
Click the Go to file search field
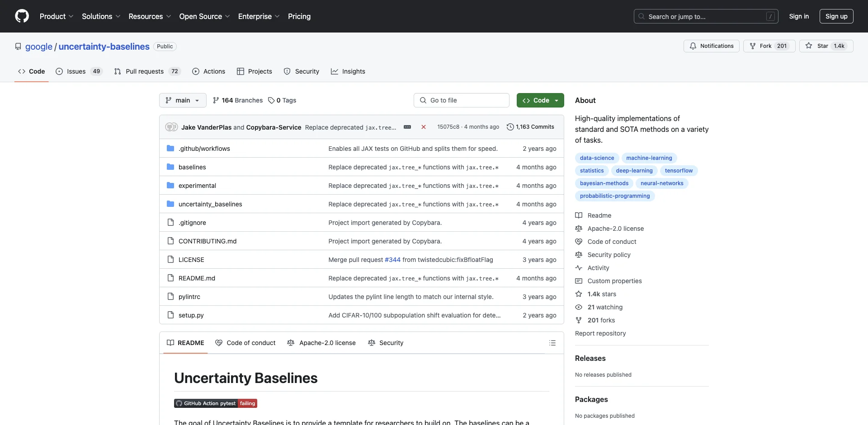[x=461, y=100]
